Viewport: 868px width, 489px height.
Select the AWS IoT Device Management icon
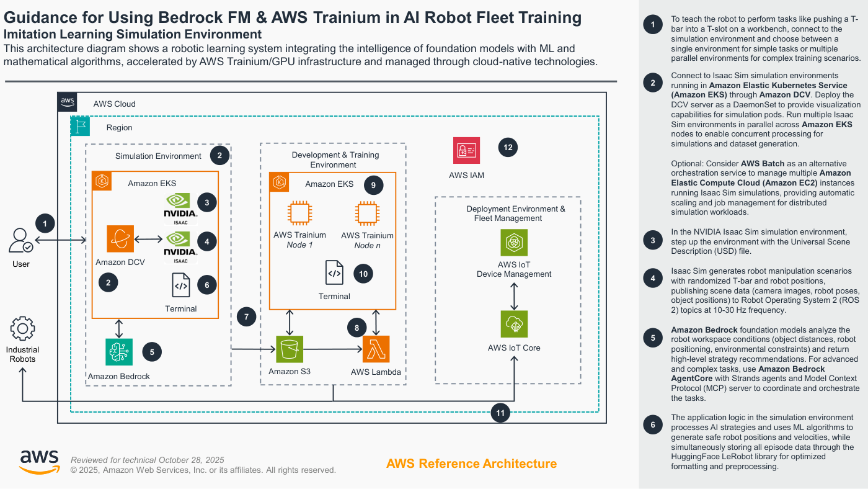(x=514, y=243)
